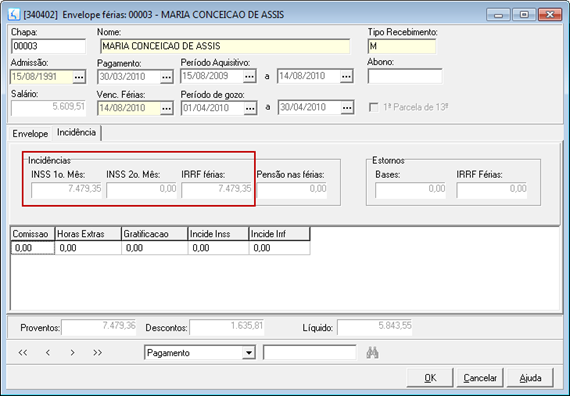Click the Pagamento date 30/03/2010 field

[129, 77]
